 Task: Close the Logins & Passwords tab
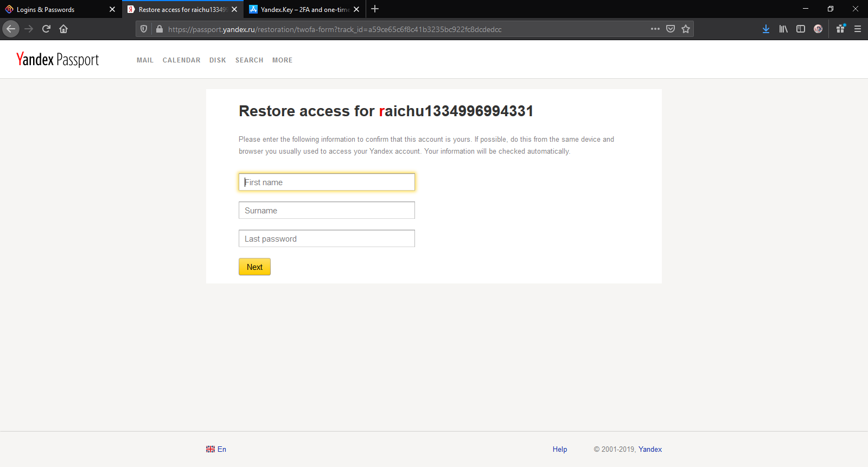[112, 9]
